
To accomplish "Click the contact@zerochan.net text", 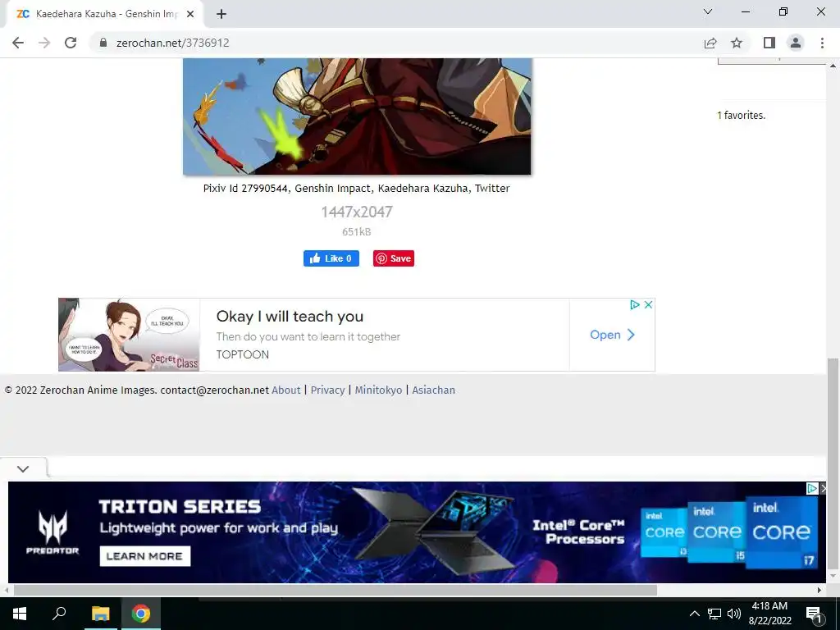I will [214, 390].
